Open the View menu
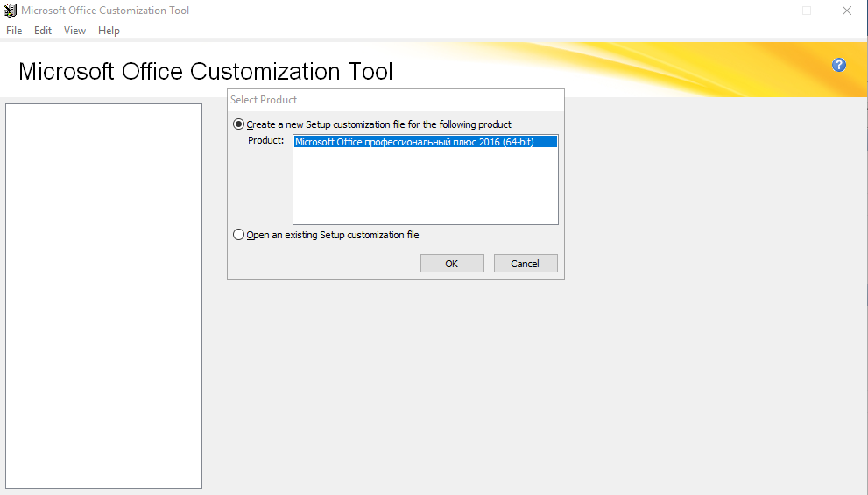 (74, 31)
